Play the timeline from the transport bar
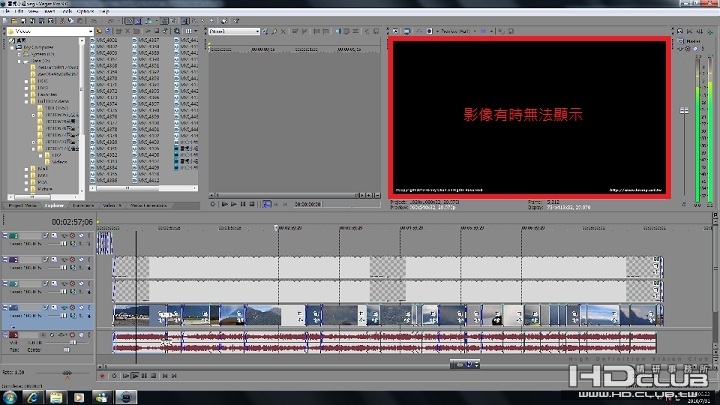Screen dimensions: 720x405 pyautogui.click(x=135, y=376)
